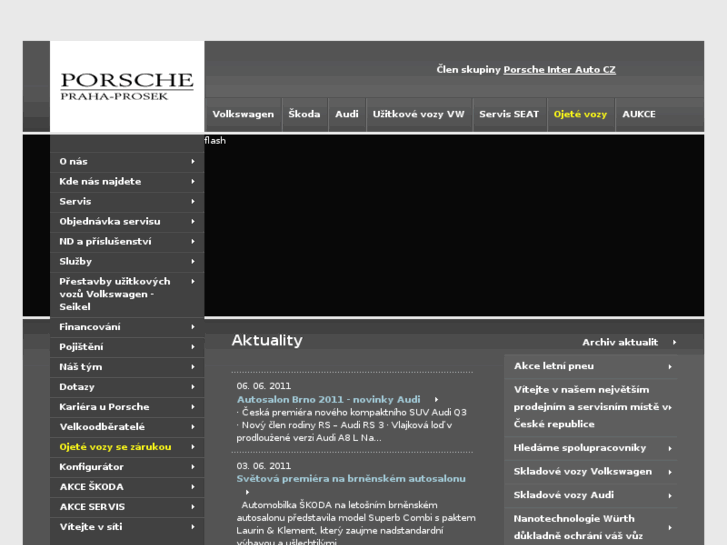Image resolution: width=727 pixels, height=545 pixels.
Task: Click the arrow next to O nás
Action: click(x=193, y=161)
